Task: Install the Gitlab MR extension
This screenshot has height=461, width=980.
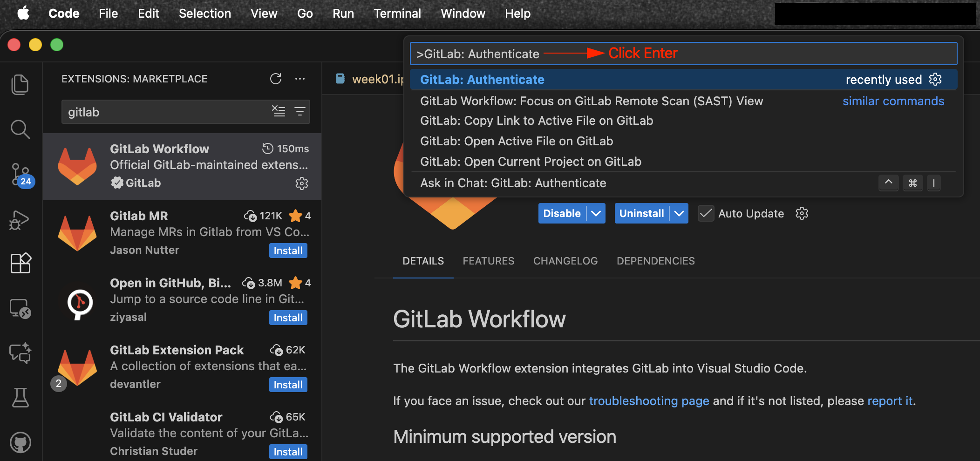Action: (x=288, y=251)
